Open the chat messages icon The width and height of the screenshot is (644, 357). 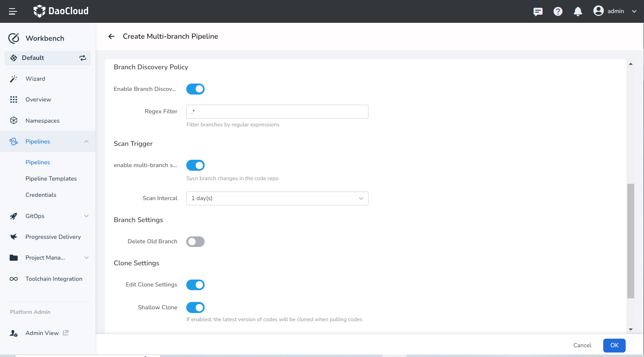(x=538, y=11)
